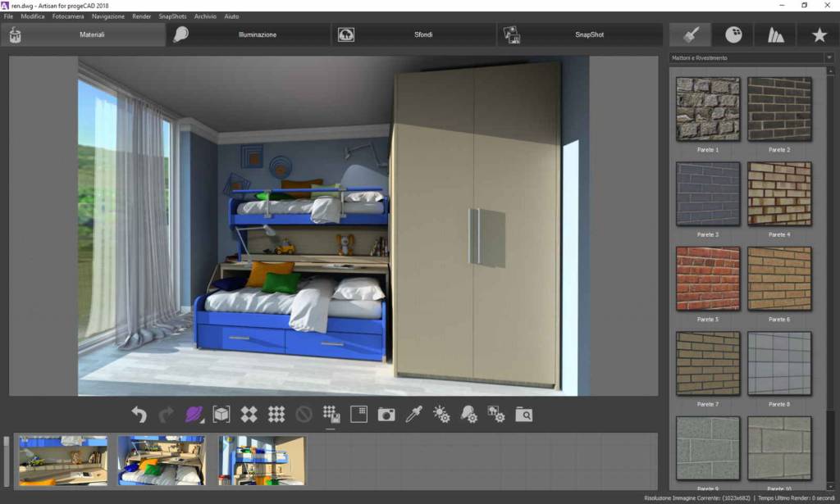
Task: Switch to the Sfondi tab
Action: [x=414, y=34]
